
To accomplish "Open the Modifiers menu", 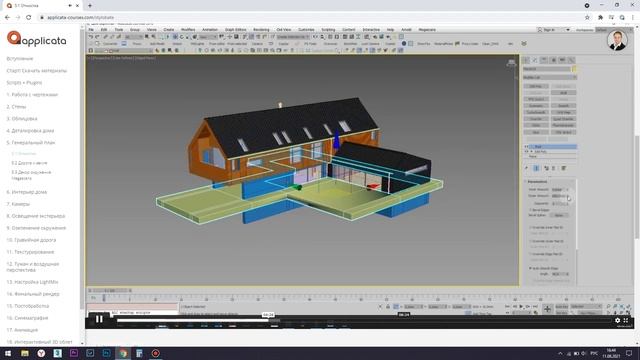I will [x=188, y=30].
